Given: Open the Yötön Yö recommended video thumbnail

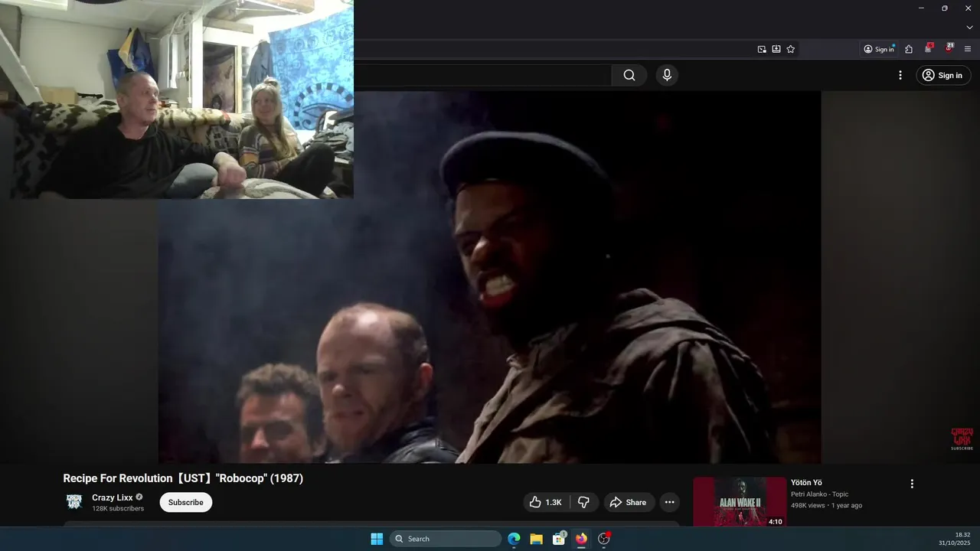Looking at the screenshot, I should tap(740, 502).
